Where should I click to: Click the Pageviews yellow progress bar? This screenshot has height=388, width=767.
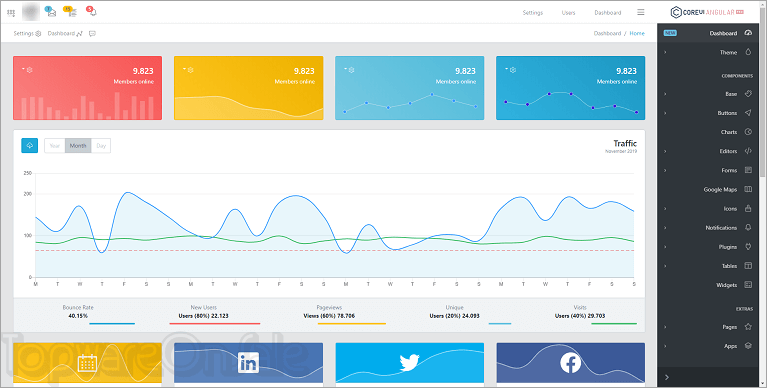352,323
